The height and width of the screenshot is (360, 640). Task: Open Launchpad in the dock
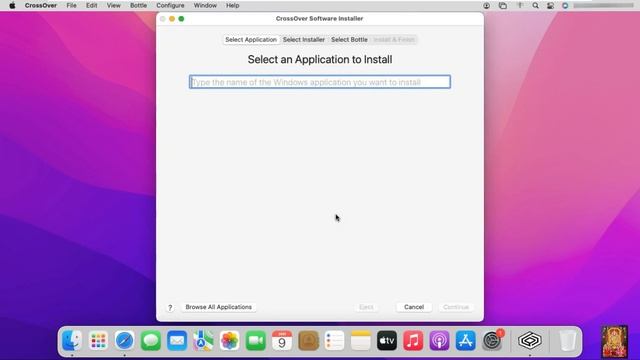pos(98,340)
